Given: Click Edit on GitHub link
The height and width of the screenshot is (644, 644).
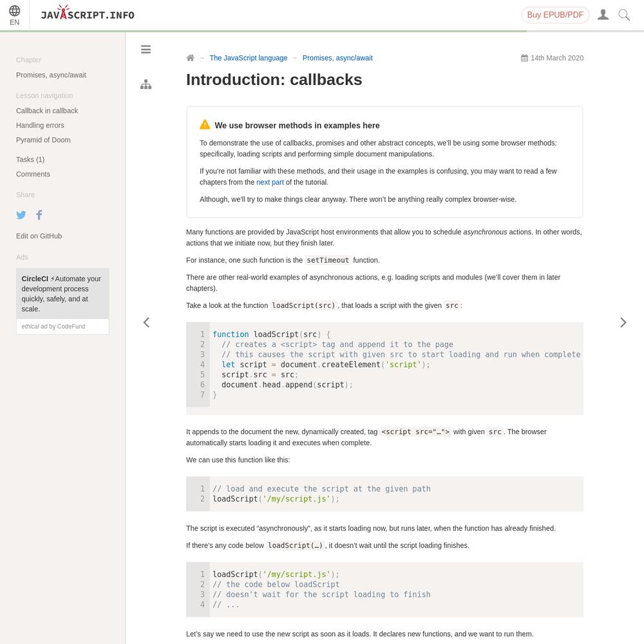Looking at the screenshot, I should [x=39, y=236].
